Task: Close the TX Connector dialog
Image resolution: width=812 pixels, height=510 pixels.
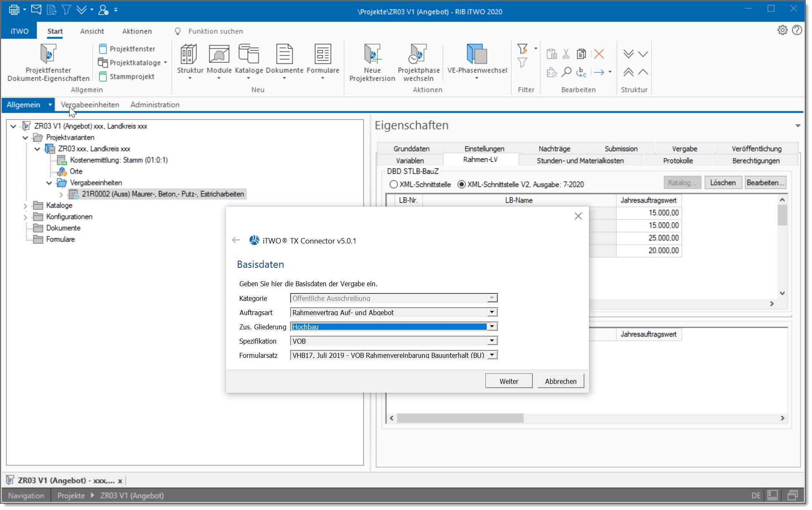Action: pos(578,216)
